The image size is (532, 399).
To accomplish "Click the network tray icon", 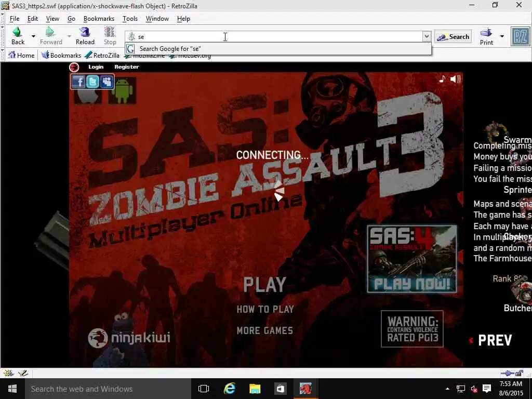I will coord(460,389).
